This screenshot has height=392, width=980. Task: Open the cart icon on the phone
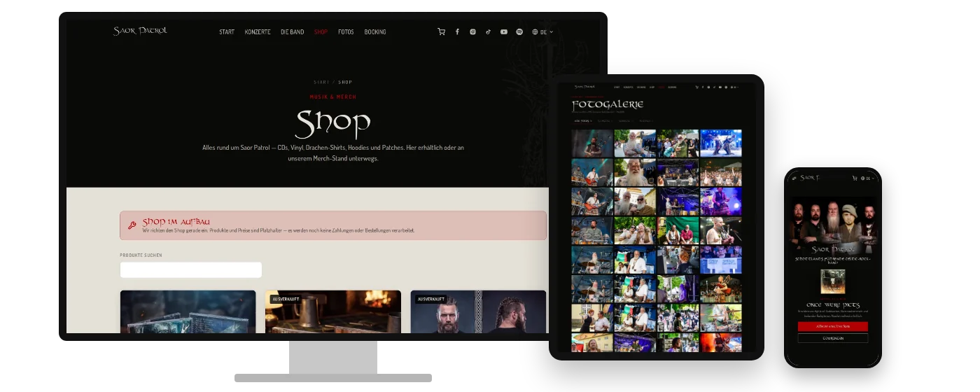855,178
